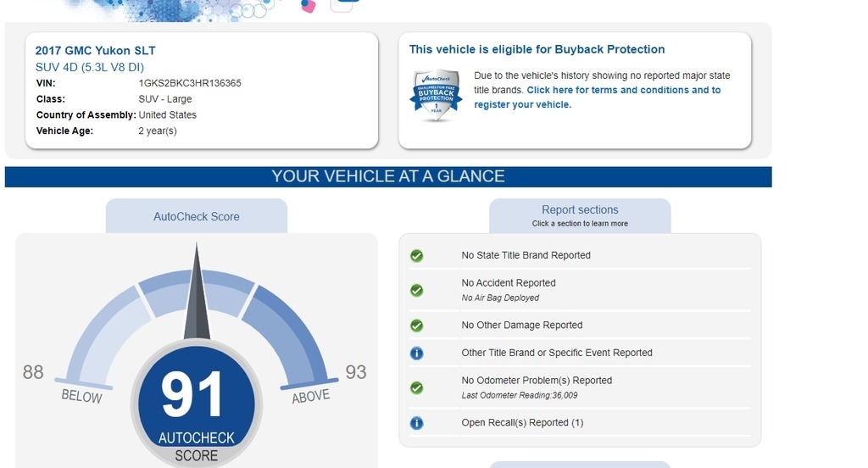
Task: Click the VIN number 1GKS2BKC3HR136365
Action: pos(190,83)
